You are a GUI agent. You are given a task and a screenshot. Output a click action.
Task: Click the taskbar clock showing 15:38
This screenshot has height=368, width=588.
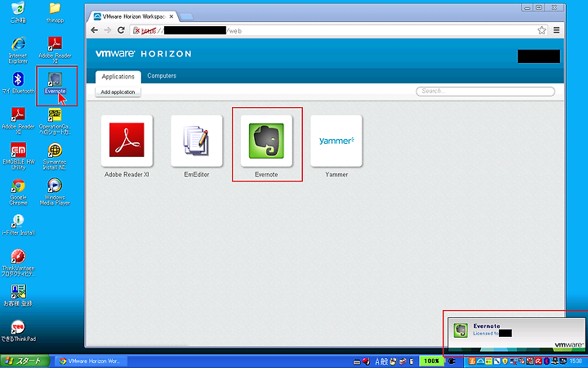point(576,361)
